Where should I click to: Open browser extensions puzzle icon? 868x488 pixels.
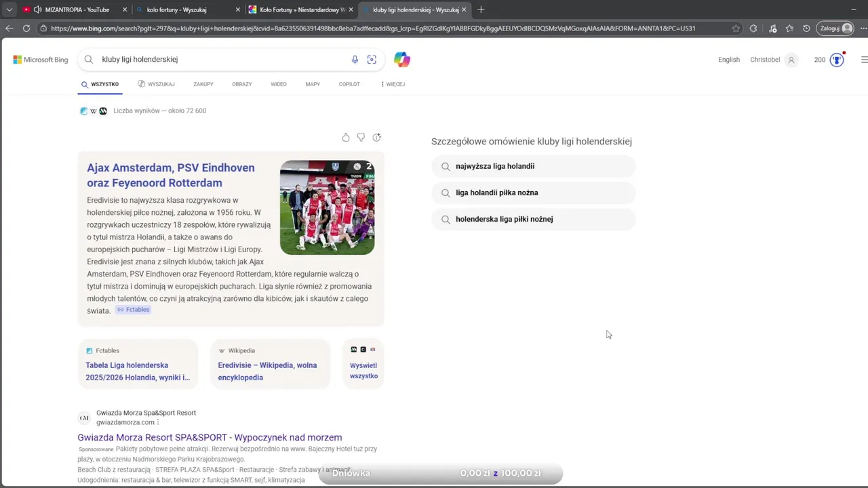point(753,28)
